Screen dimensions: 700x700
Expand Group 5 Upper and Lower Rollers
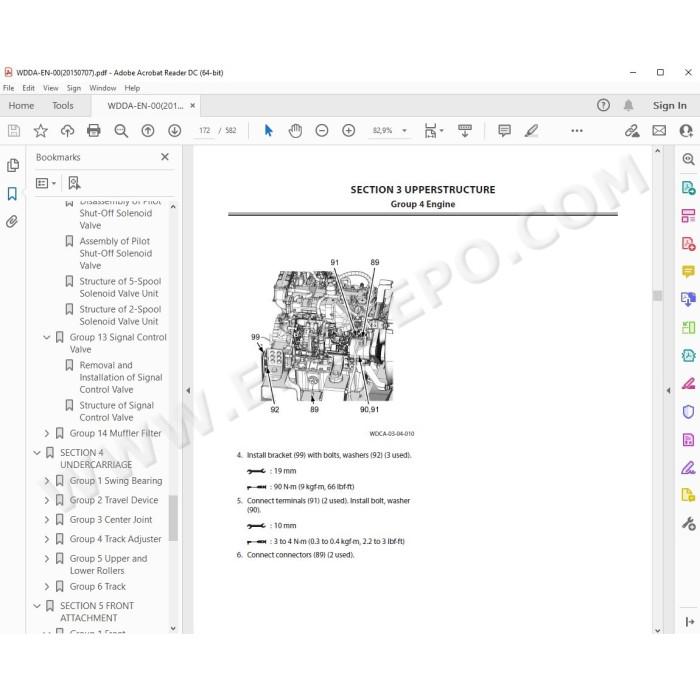pos(46,558)
